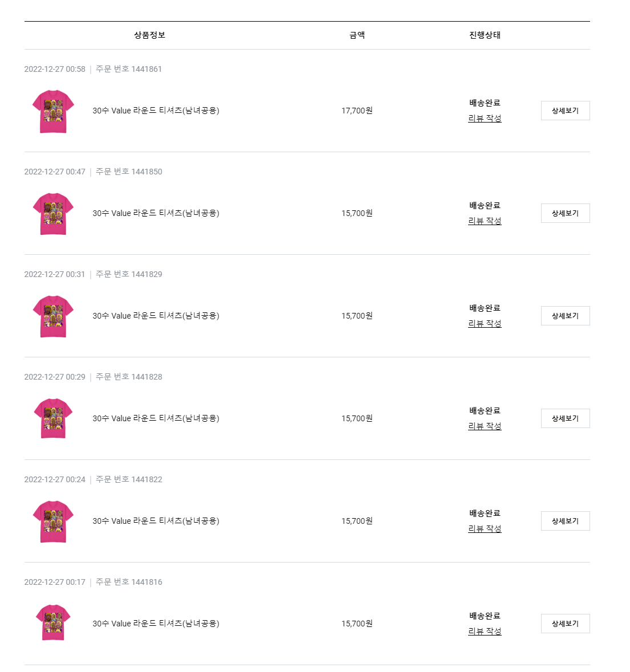Open T-shirt thumbnail for order 1441816
The width and height of the screenshot is (630, 672).
(x=53, y=623)
